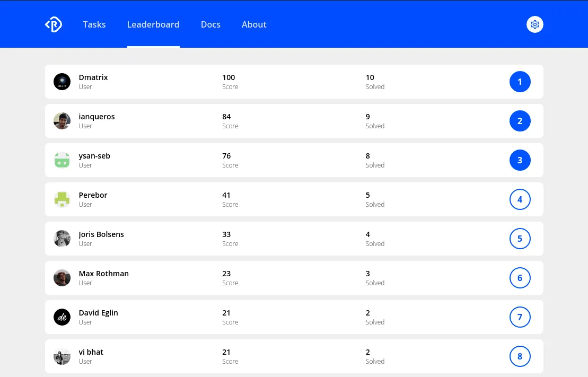The image size is (588, 377).
Task: Click David Eglin's 'de' avatar
Action: tap(62, 317)
